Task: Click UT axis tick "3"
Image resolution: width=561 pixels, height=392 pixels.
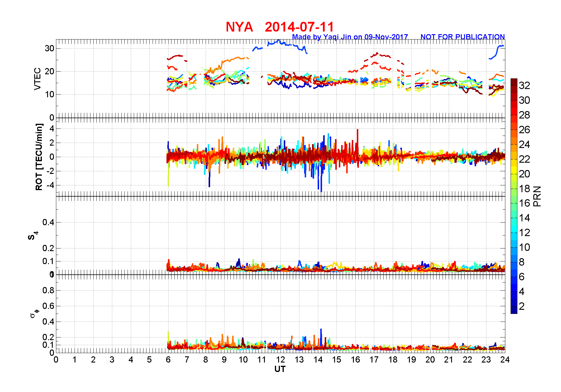Action: 112,360
